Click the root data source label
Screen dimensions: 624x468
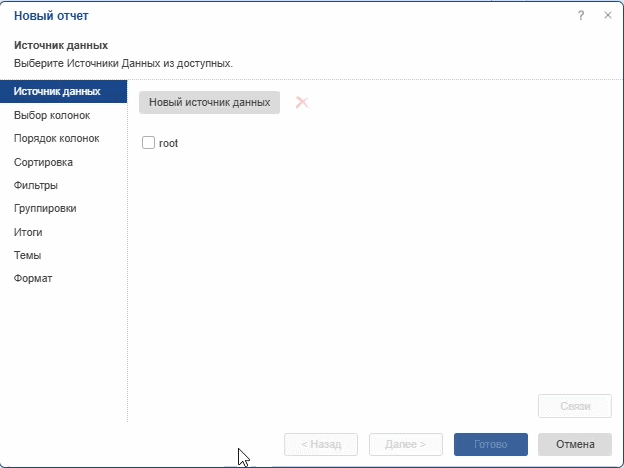168,143
